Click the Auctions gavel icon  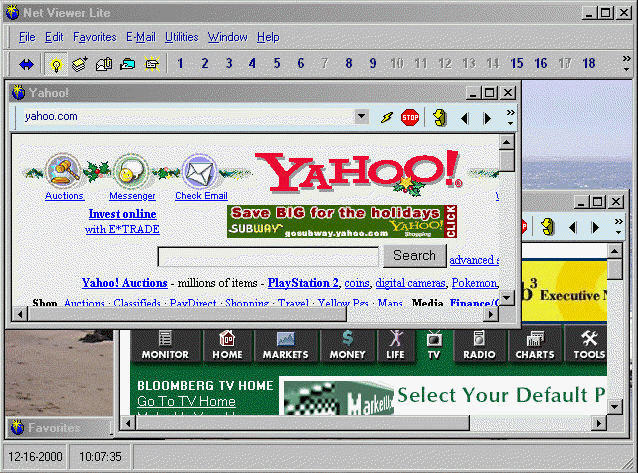click(63, 171)
